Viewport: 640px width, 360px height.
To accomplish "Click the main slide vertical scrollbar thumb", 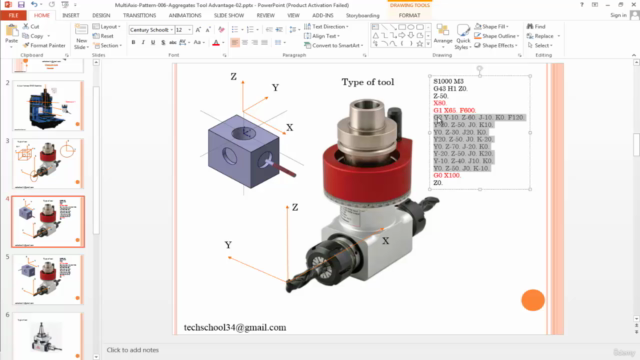I will pos(636,144).
